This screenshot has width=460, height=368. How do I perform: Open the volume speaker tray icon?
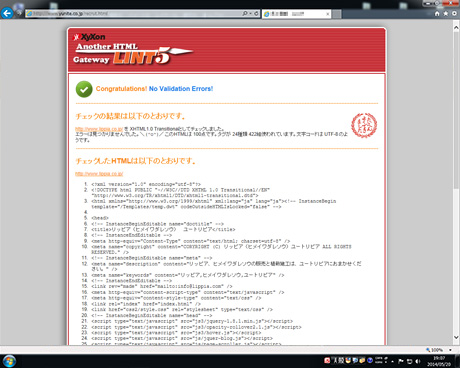(418, 361)
